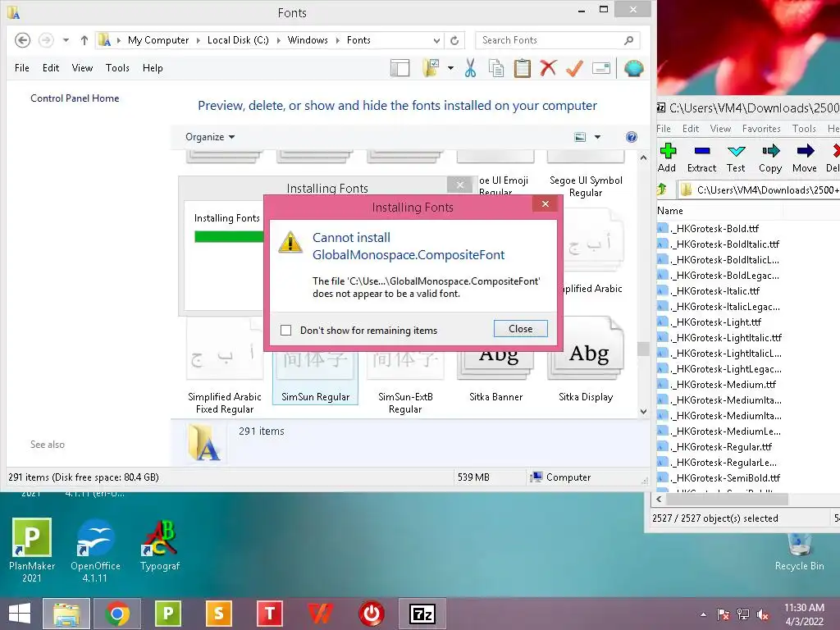Tick 'Don't show for remaining items' checkbox
840x630 pixels.
coord(286,330)
